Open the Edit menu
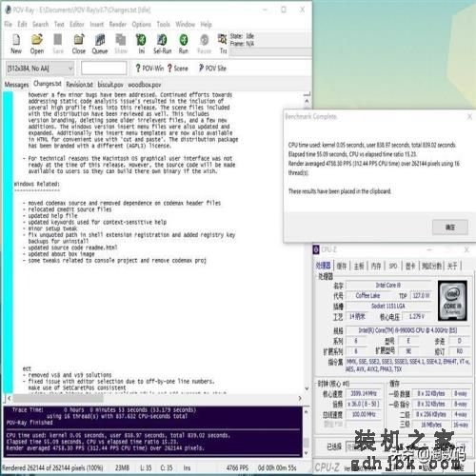The height and width of the screenshot is (476, 476). pyautogui.click(x=22, y=24)
